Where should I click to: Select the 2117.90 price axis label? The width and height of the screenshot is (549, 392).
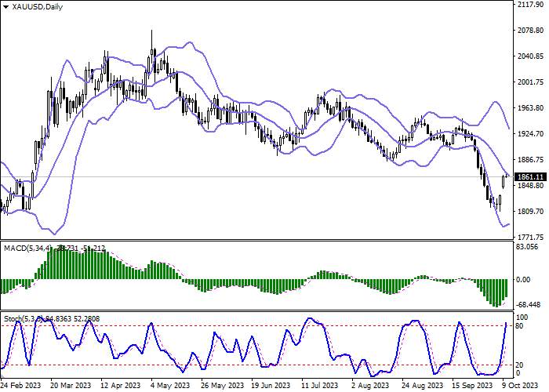point(531,5)
